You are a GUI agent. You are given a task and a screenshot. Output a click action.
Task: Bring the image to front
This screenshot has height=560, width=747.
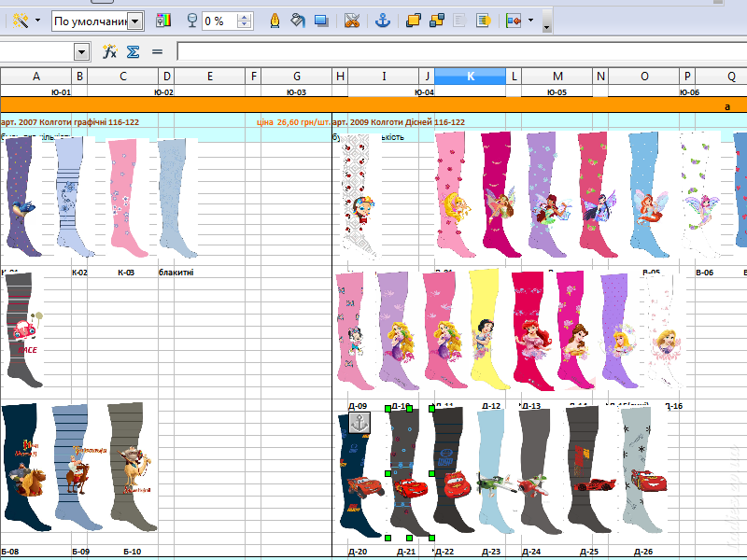[x=413, y=21]
